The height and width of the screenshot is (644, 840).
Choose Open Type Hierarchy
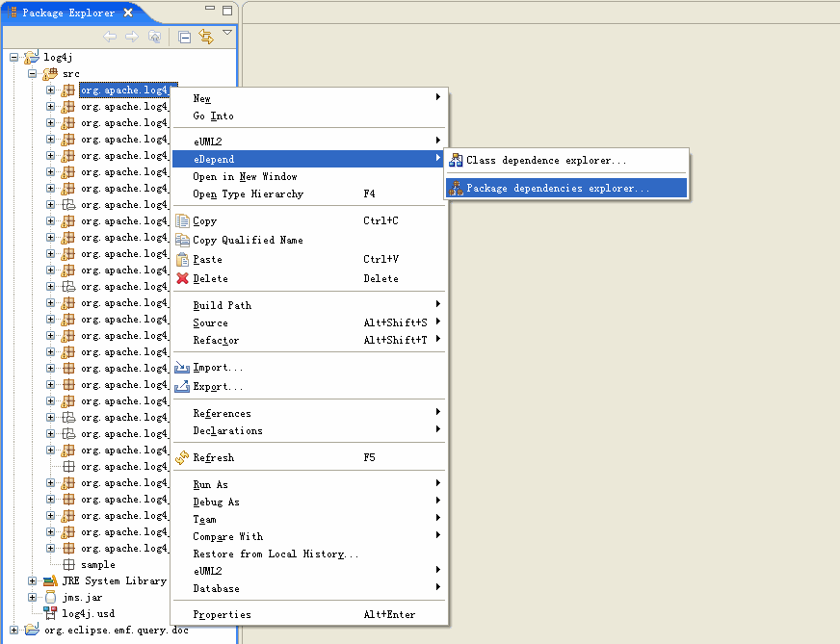308,193
